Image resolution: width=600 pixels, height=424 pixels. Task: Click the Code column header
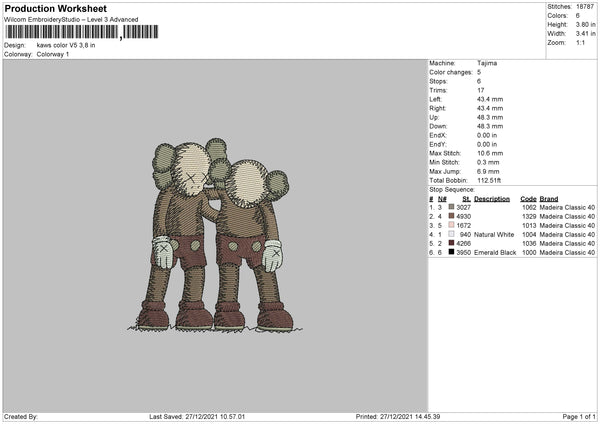pyautogui.click(x=528, y=199)
